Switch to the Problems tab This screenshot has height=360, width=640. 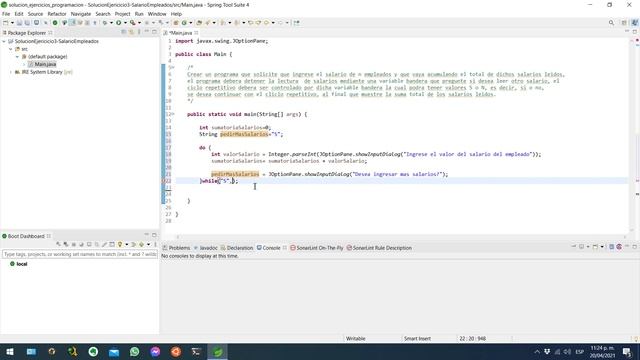176,248
